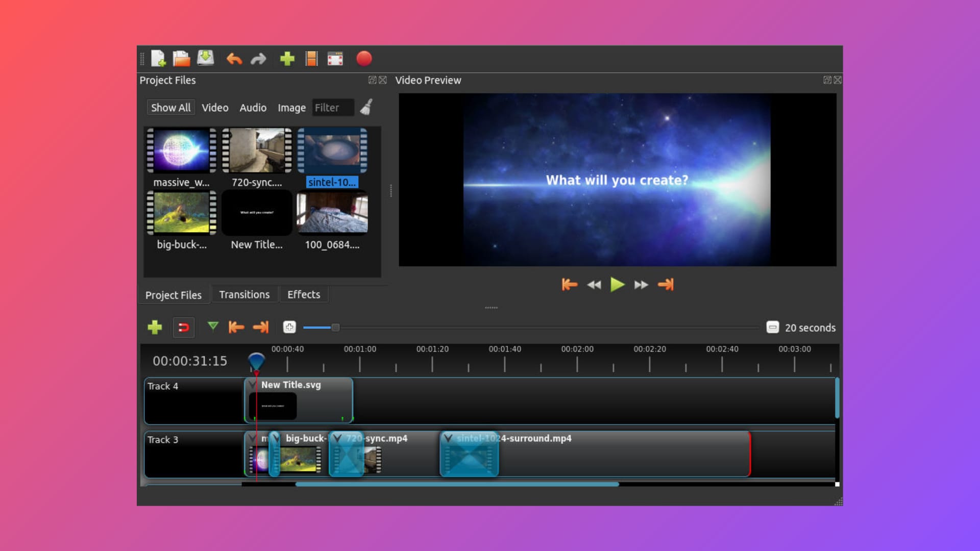
Task: Select the New Title.svg clip on Track 4
Action: (299, 400)
